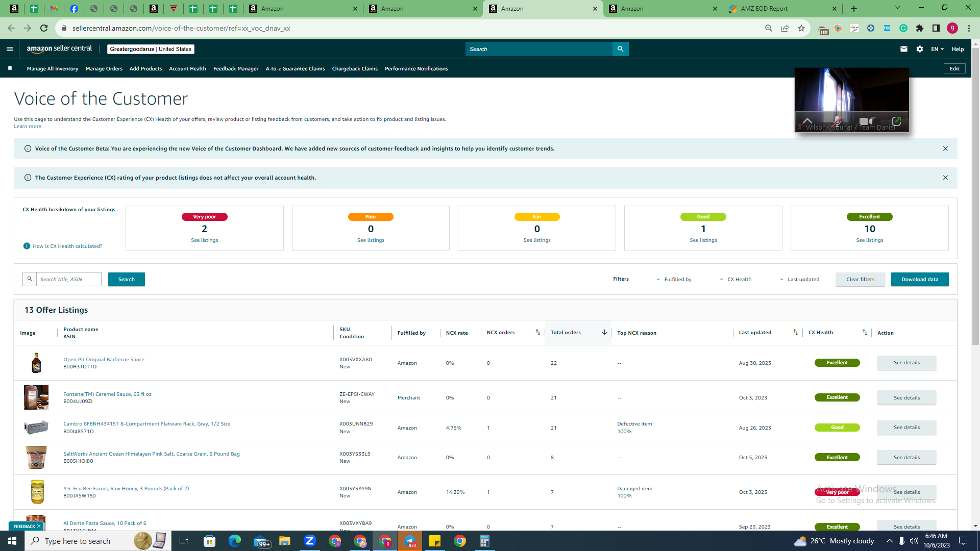Click the Amazon Seller Central logo
This screenshot has height=551, width=980.
59,49
